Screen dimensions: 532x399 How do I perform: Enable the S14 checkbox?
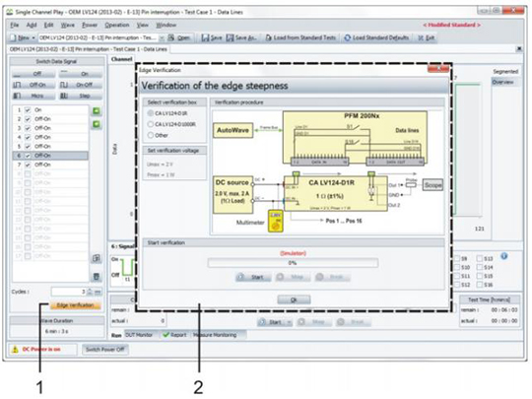tap(479, 267)
